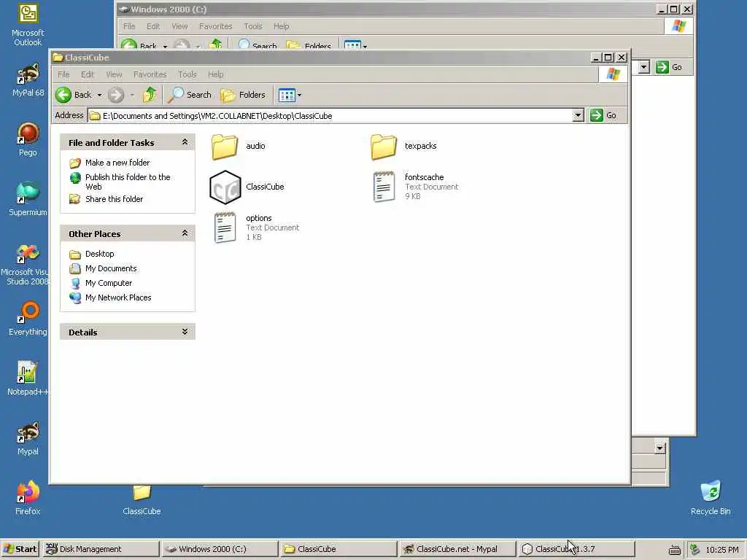Open address bar dropdown in ClassiCube window
Image resolution: width=747 pixels, height=560 pixels.
[578, 115]
